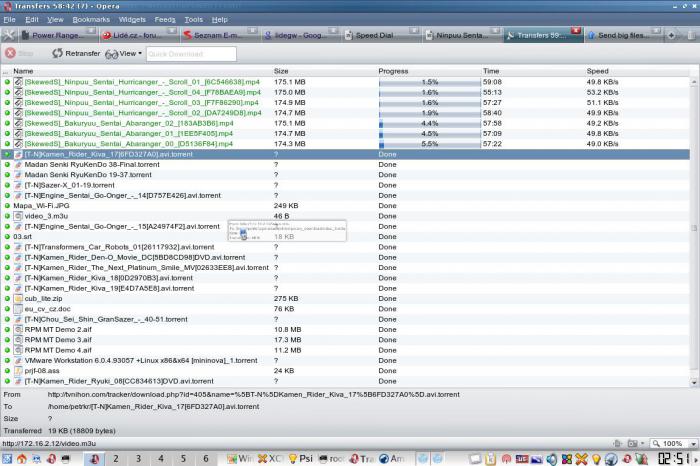Sort transfers by Name column
The width and height of the screenshot is (700, 466).
tap(23, 71)
